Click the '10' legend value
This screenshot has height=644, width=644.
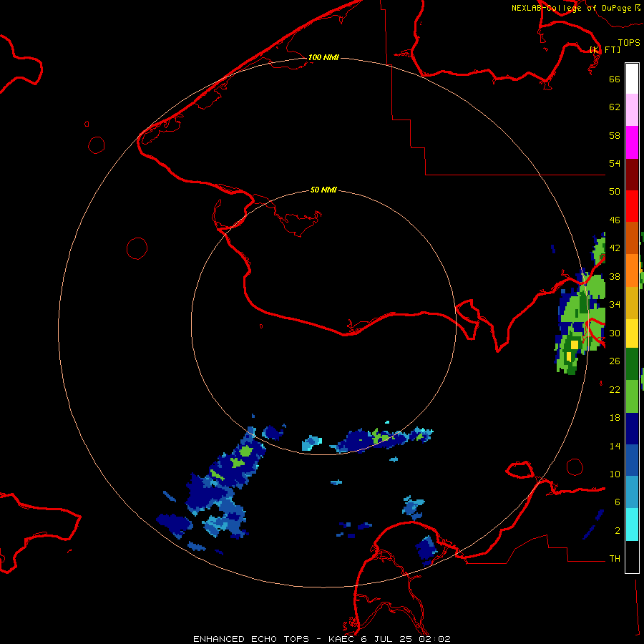(615, 474)
